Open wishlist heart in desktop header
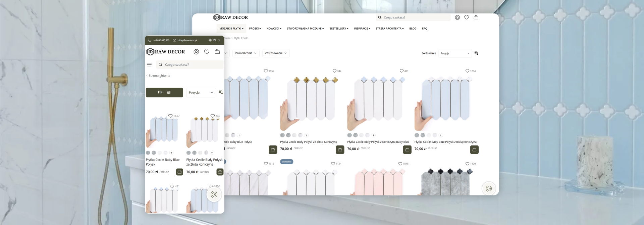 tap(467, 17)
